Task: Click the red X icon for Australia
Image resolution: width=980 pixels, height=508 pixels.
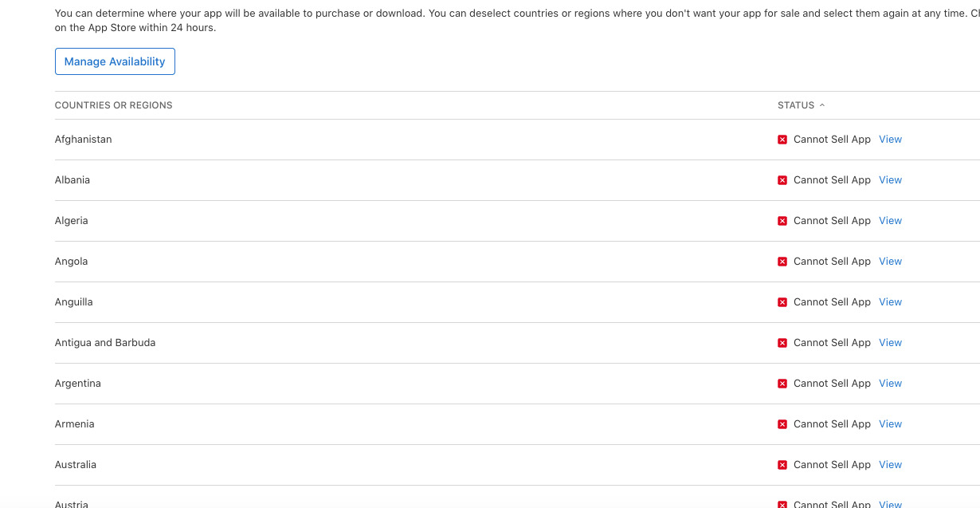Action: 782,465
